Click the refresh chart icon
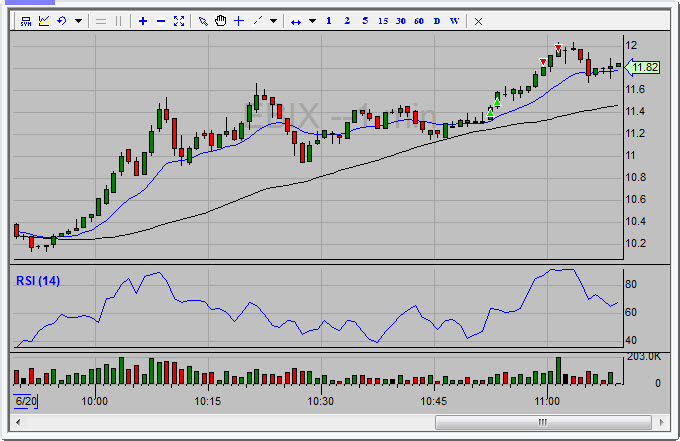 (x=61, y=21)
